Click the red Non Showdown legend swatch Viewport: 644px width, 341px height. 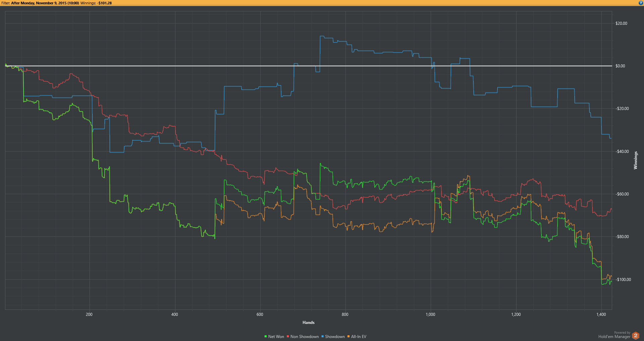pyautogui.click(x=288, y=336)
